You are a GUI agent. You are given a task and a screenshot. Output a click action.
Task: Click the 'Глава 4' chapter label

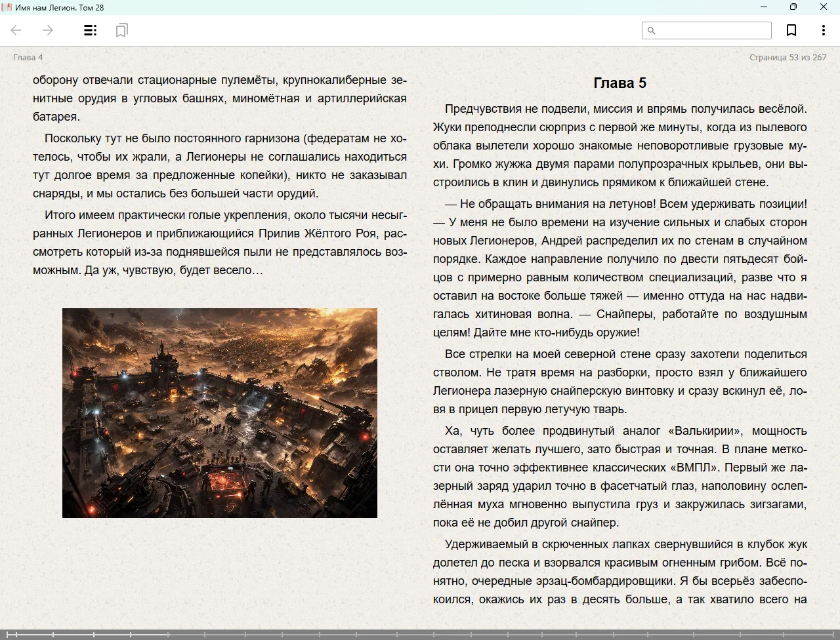coord(28,58)
